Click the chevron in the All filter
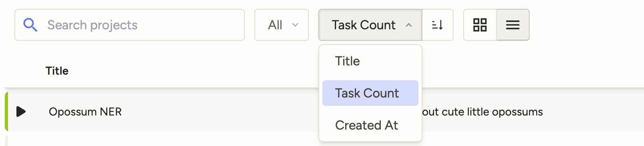Image resolution: width=644 pixels, height=146 pixels. point(295,25)
